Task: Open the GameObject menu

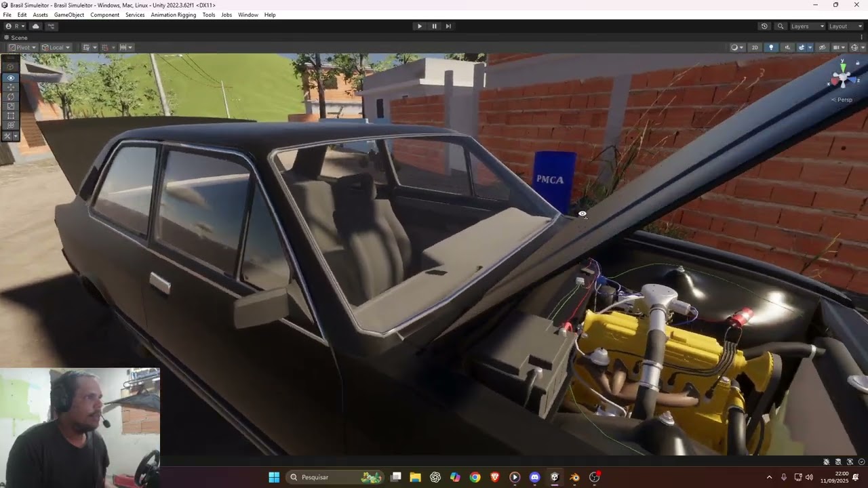Action: click(69, 15)
